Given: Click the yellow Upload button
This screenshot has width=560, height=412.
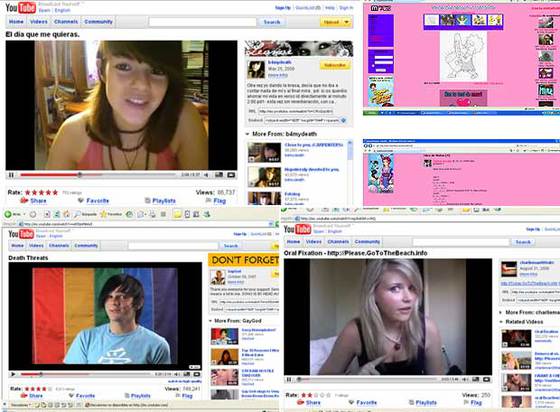Looking at the screenshot, I should pos(331,22).
